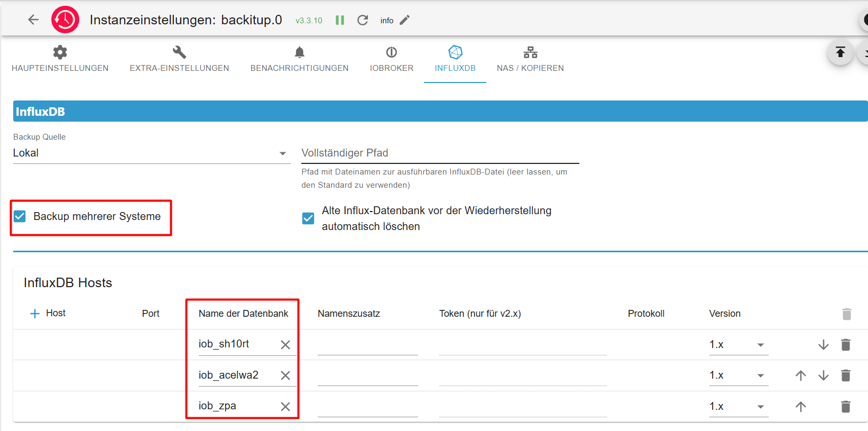Click the Vollständiger Pfad input field

(x=440, y=153)
